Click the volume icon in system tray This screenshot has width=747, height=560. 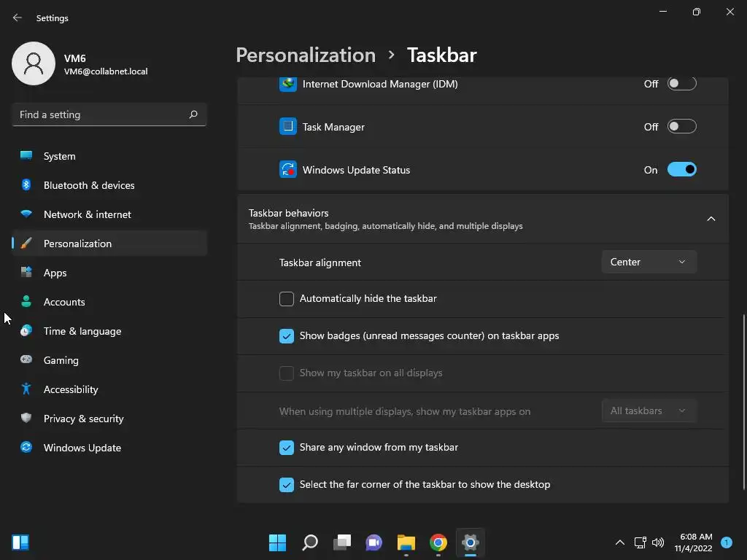click(658, 542)
